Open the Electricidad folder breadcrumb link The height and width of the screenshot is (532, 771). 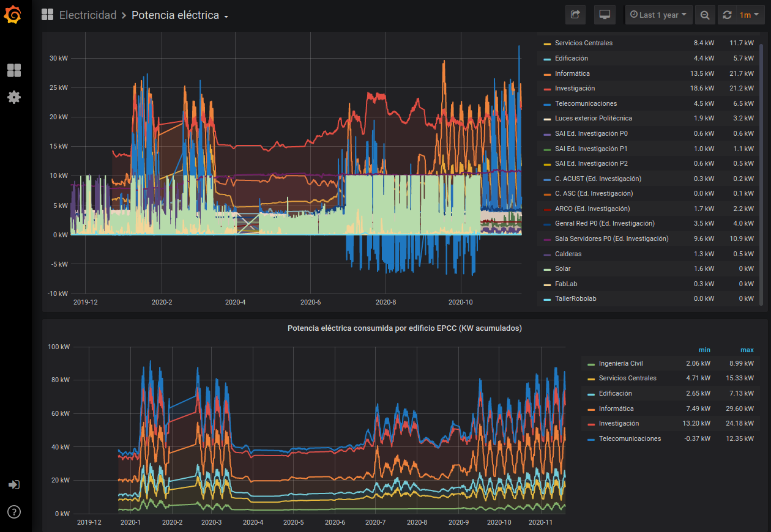[x=88, y=15]
